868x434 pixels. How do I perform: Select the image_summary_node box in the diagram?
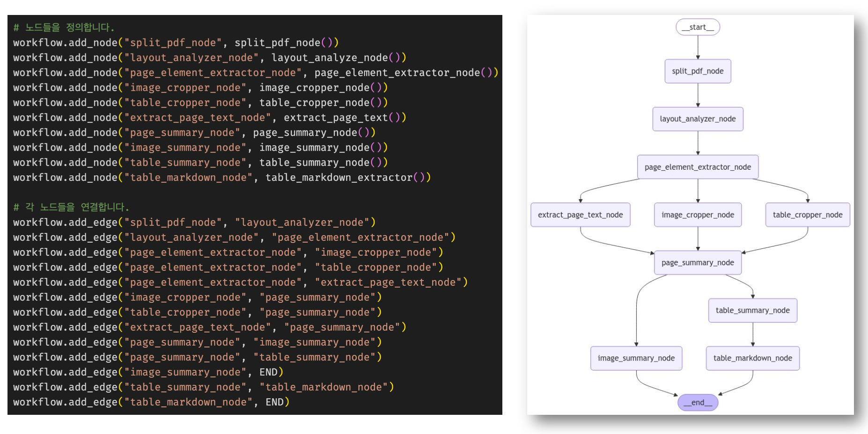[x=636, y=358]
